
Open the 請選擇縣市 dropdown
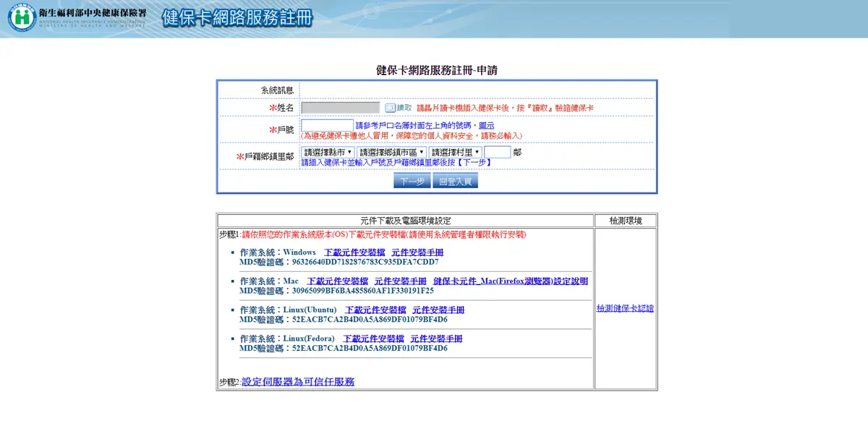tap(328, 153)
